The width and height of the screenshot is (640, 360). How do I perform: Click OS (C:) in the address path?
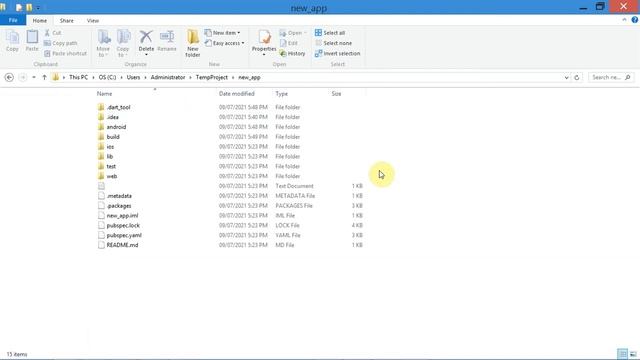pos(107,77)
